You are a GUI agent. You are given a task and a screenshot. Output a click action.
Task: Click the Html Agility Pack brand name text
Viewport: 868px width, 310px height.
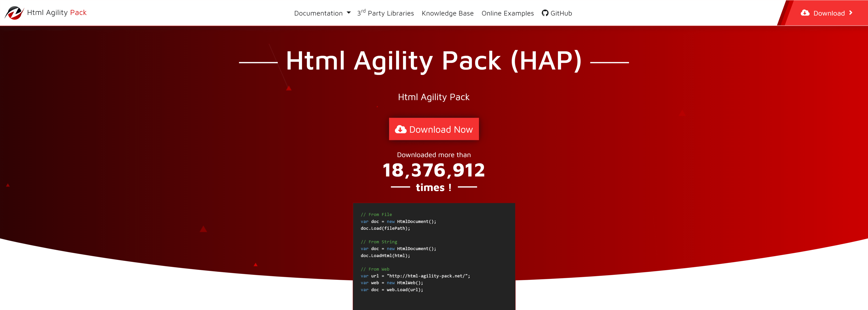[x=57, y=12]
